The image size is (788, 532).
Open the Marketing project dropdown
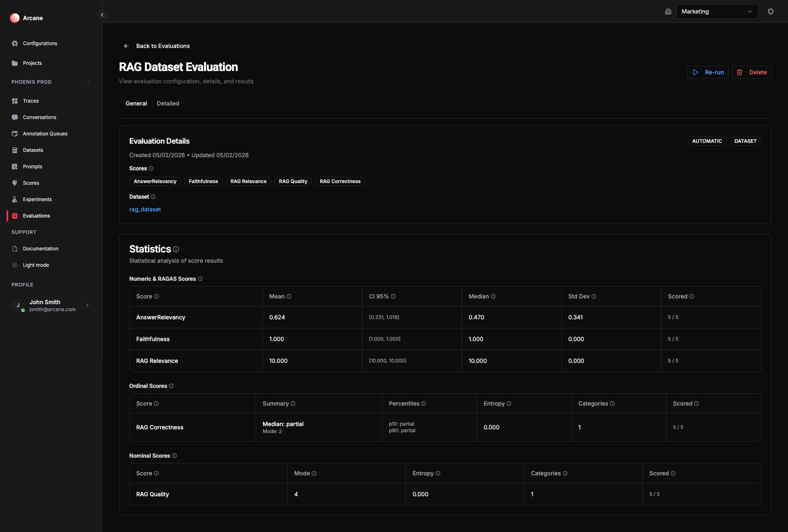click(717, 11)
